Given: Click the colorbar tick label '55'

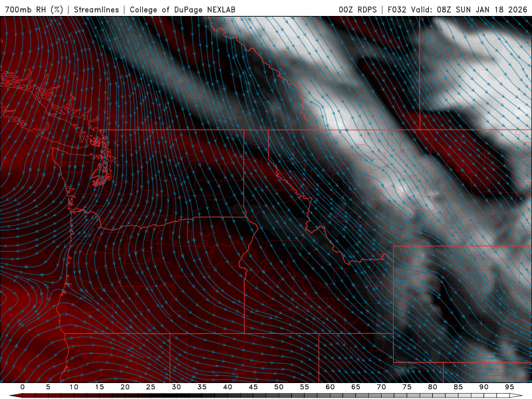Looking at the screenshot, I should [x=305, y=387].
